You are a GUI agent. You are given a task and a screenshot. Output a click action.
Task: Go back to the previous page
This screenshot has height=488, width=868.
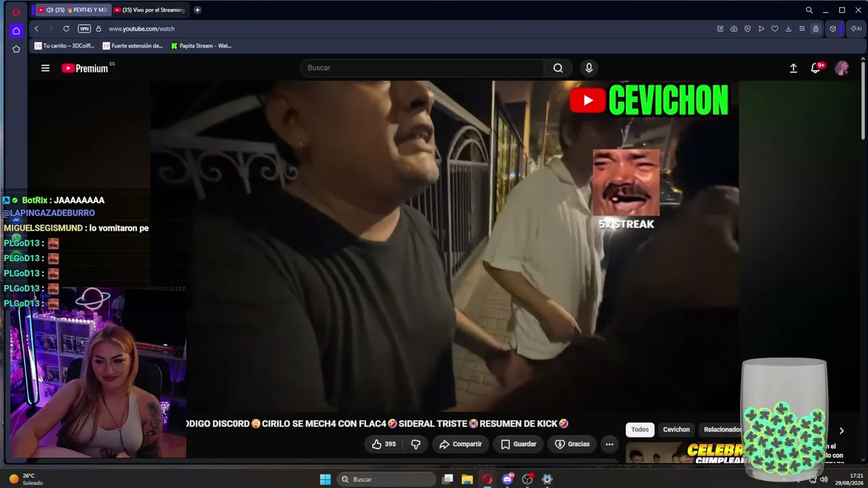tap(37, 28)
